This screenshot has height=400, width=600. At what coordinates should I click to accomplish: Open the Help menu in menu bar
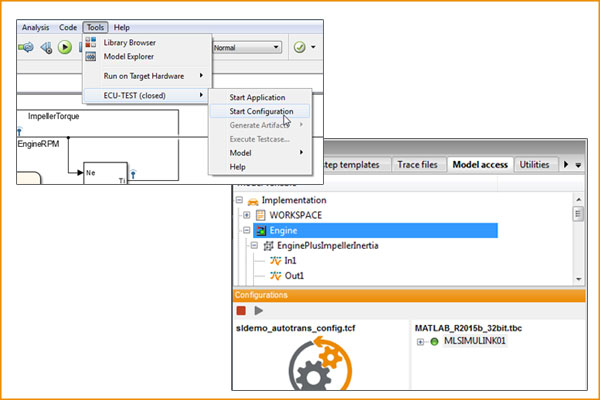coord(122,28)
